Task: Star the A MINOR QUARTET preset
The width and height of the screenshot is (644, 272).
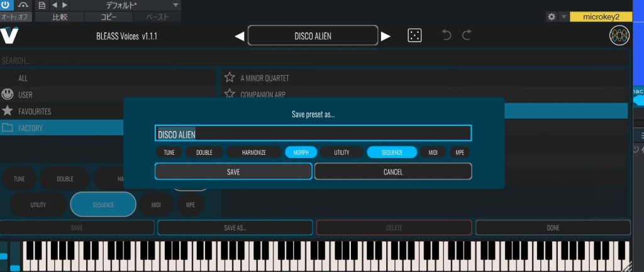Action: click(230, 78)
